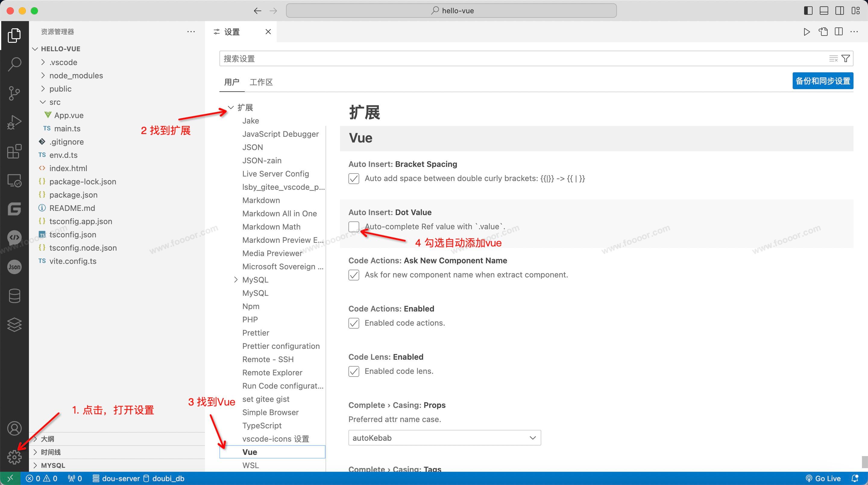Click Go Live in status bar
868x485 pixels.
(823, 478)
